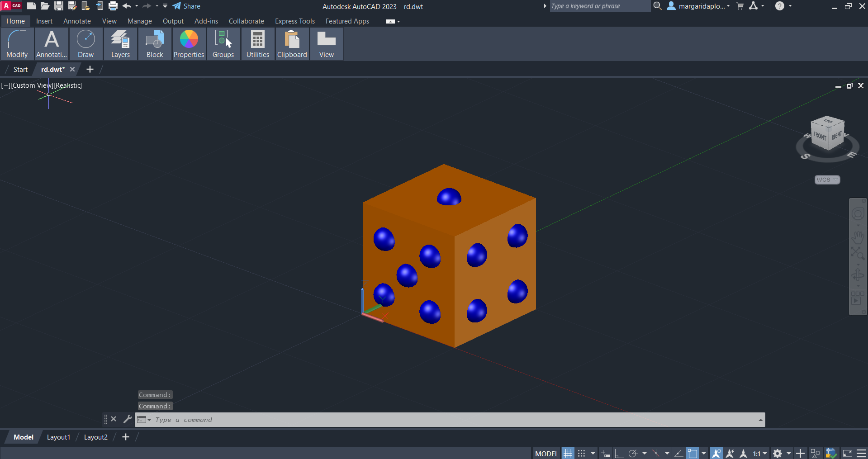
Task: Switch to the Layout1 tab
Action: tap(58, 437)
